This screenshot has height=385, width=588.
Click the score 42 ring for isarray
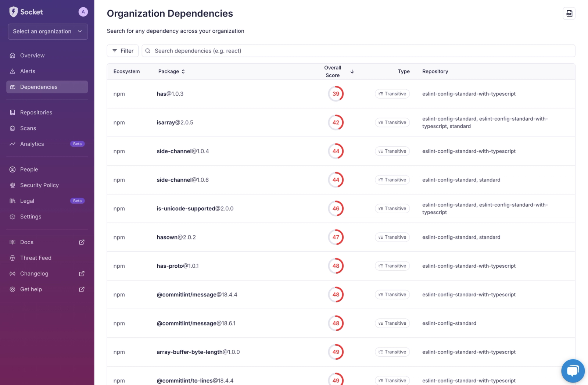point(336,122)
